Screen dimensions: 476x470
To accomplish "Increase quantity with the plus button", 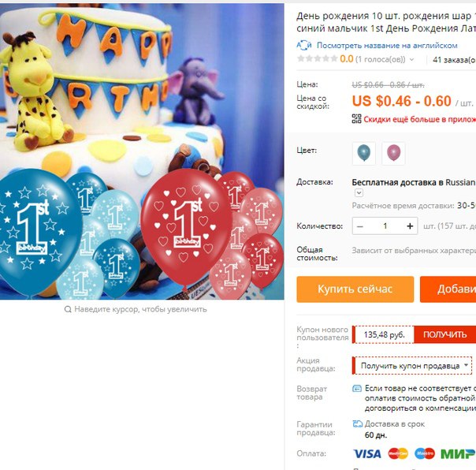I will (410, 226).
